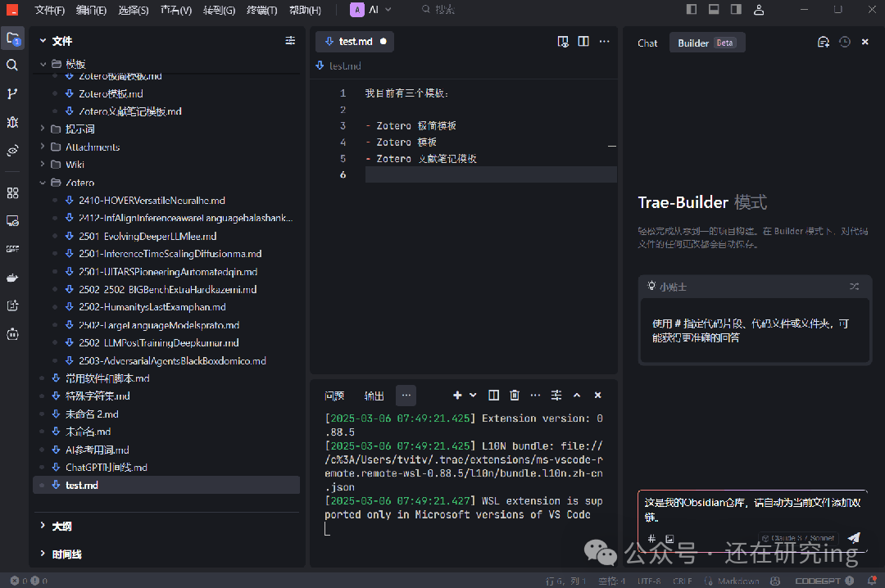Open the 终端 menu in the menu bar

pyautogui.click(x=261, y=9)
